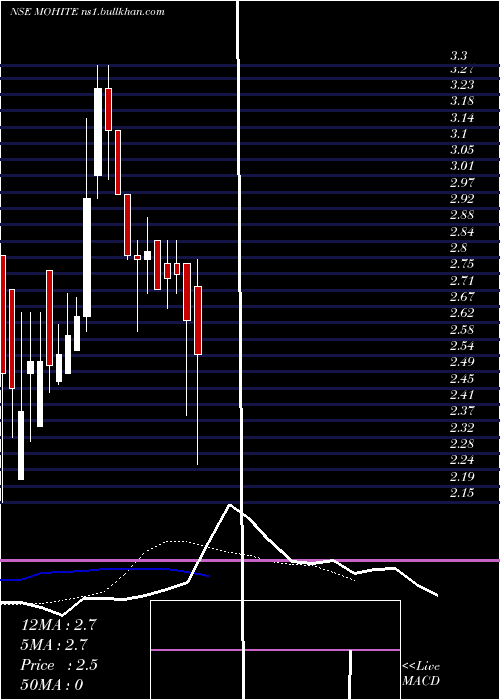Viewport: 500px width, 700px height.
Task: Click the Price : 2.5 readout
Action: (58, 665)
